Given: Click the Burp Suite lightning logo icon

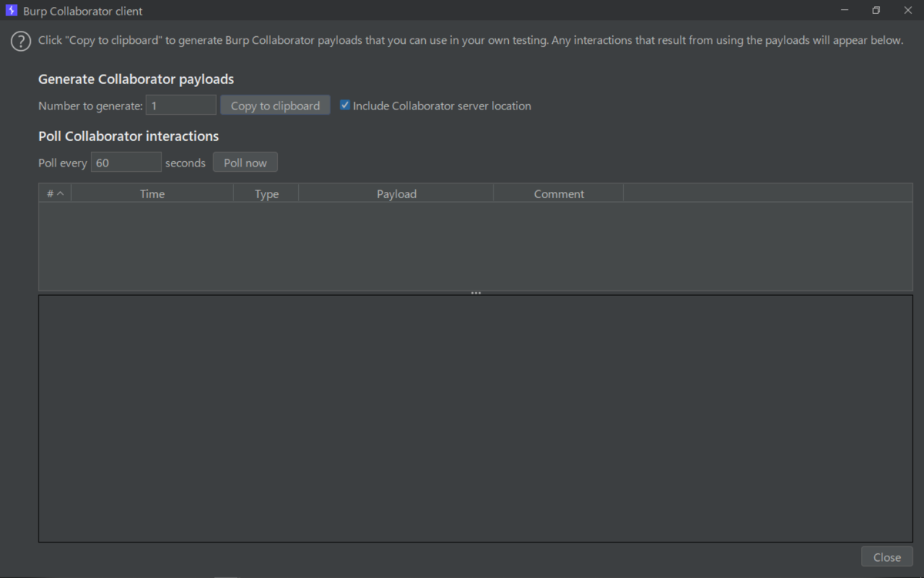Looking at the screenshot, I should pyautogui.click(x=12, y=11).
